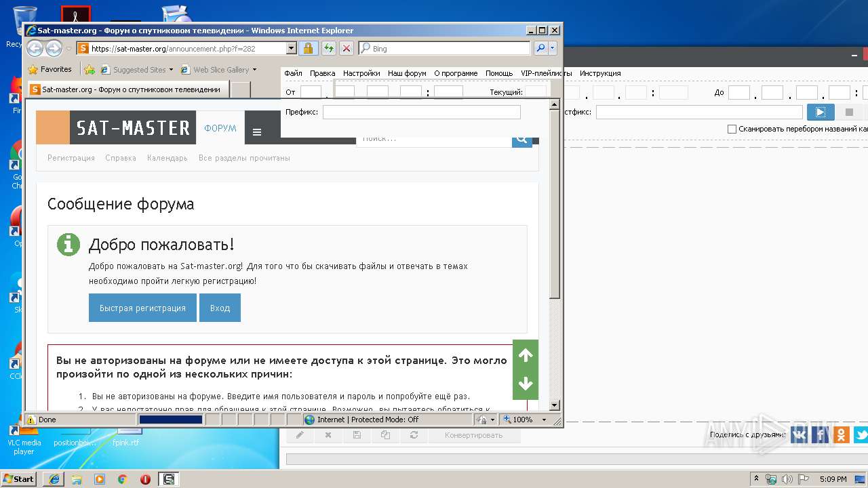The height and width of the screenshot is (488, 868).
Task: Click the Вход button
Action: click(x=220, y=308)
